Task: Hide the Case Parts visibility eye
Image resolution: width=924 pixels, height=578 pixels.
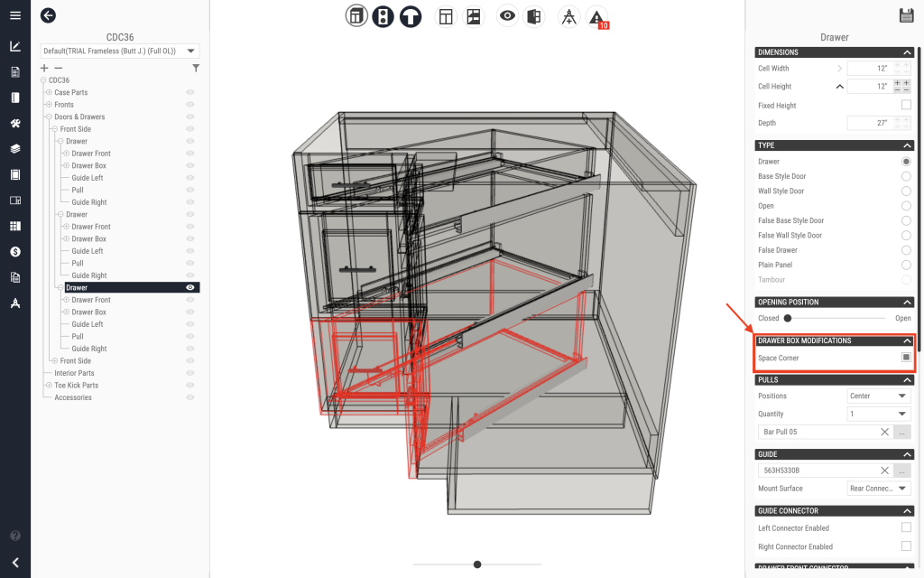Action: [190, 92]
